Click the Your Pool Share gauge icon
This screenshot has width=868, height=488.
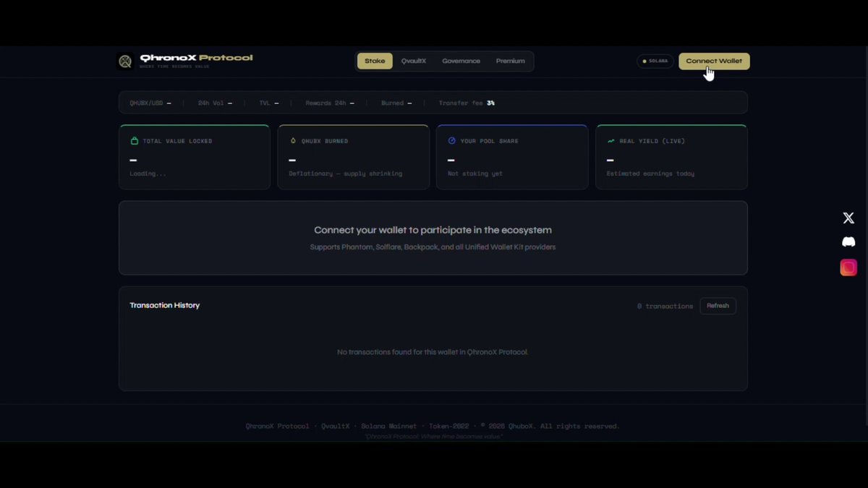(x=452, y=141)
